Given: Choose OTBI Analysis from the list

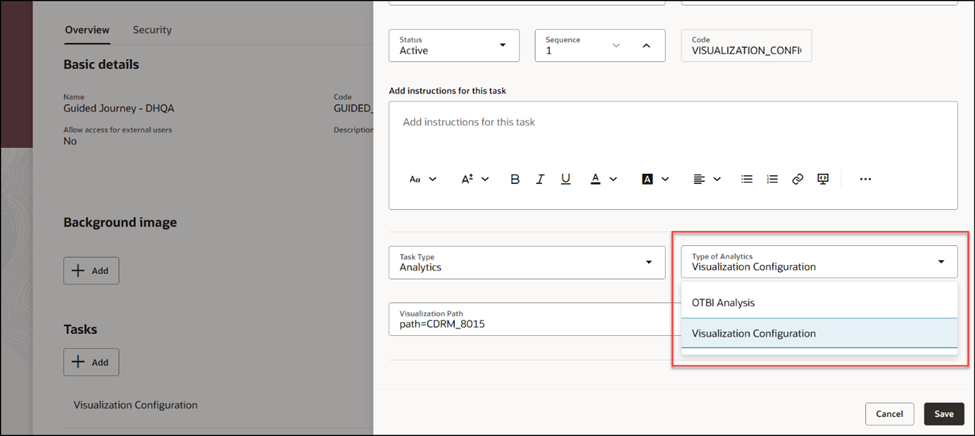Looking at the screenshot, I should tap(819, 302).
